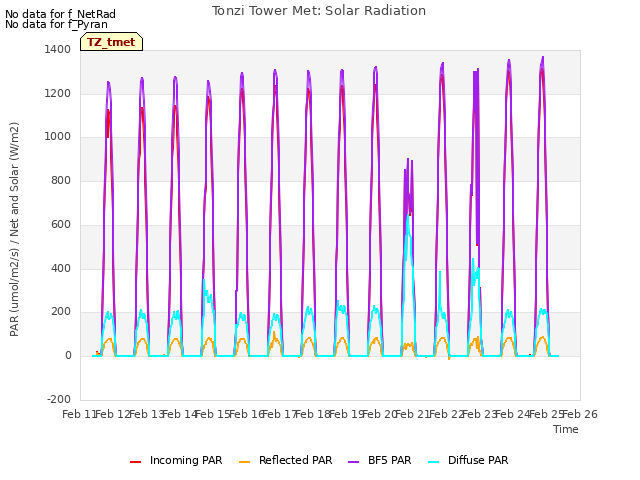Click the cyan Diffuse PAR legend swatch
The image size is (640, 480).
[433, 462]
